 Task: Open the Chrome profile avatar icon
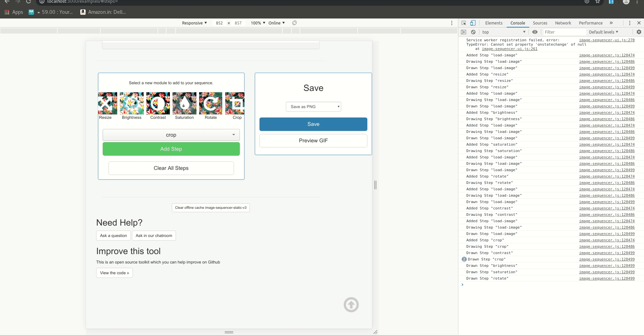click(x=626, y=2)
